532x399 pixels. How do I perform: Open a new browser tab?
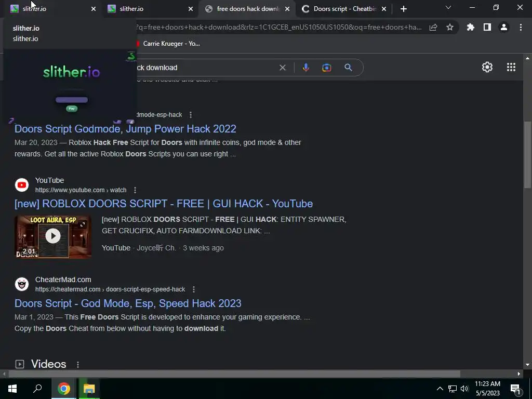403,9
